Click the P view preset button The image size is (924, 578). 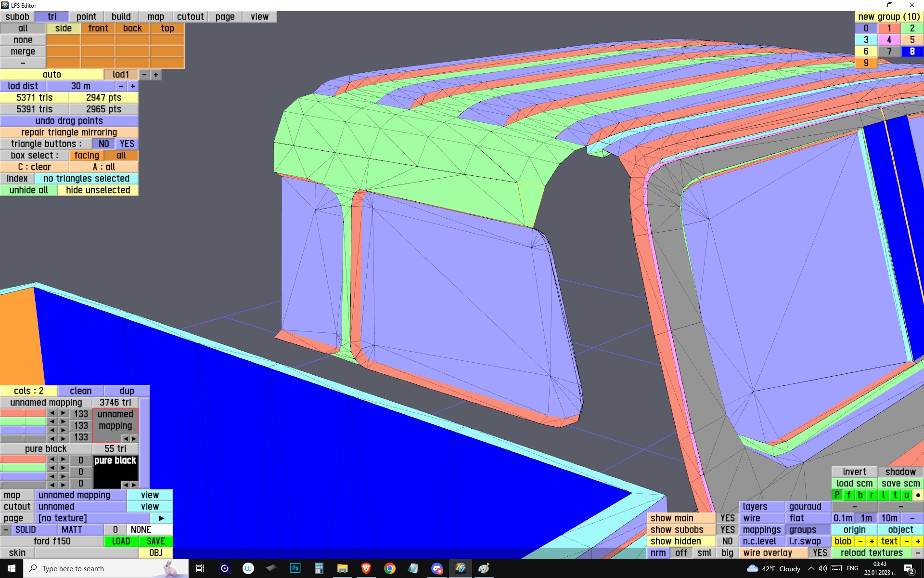[x=837, y=495]
